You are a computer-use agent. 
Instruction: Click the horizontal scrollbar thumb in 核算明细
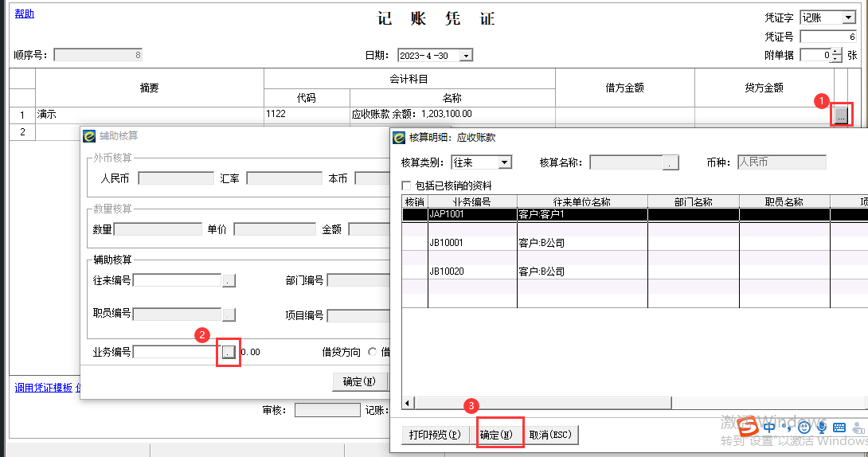click(543, 403)
